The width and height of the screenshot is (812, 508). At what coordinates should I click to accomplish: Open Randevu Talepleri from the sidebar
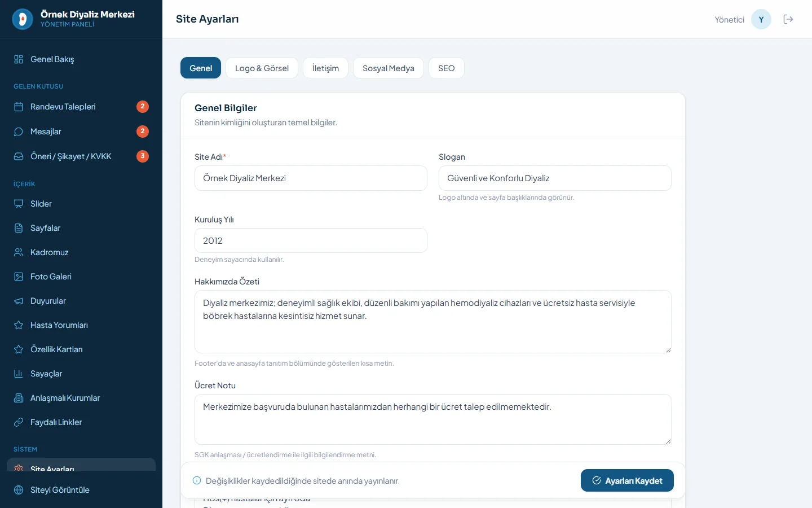[81, 107]
